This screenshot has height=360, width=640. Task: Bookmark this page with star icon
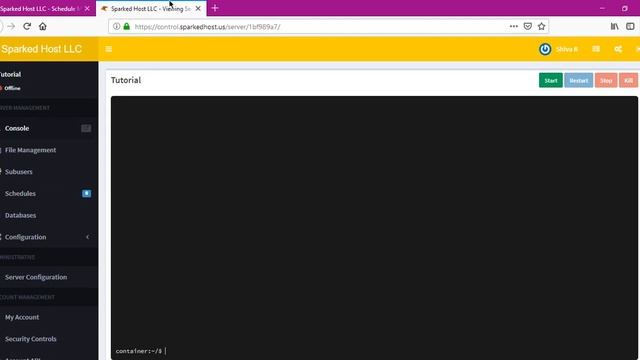tap(541, 27)
